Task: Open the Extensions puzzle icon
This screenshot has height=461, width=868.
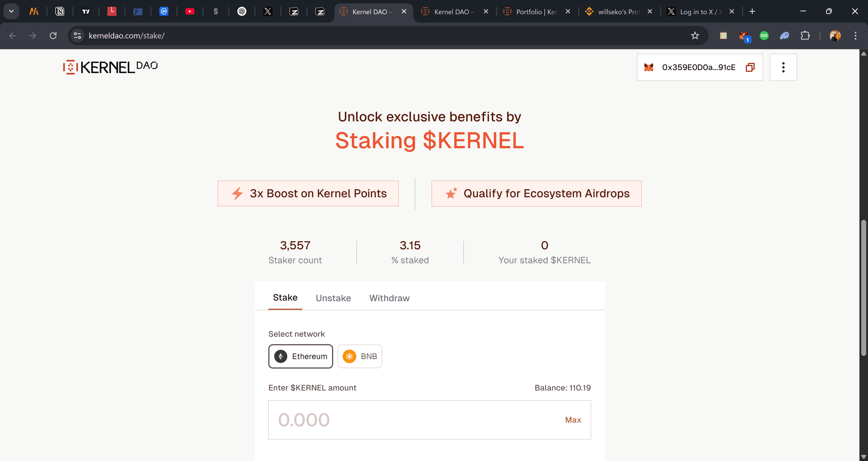Action: tap(805, 35)
